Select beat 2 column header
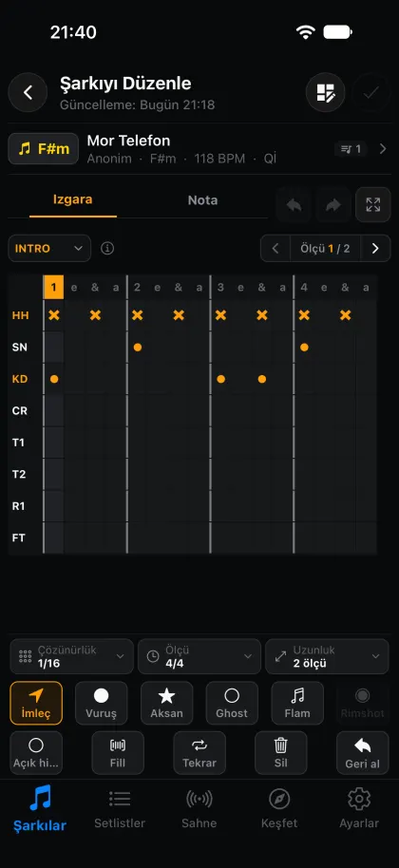Screen dimensions: 399x868 (x=137, y=287)
